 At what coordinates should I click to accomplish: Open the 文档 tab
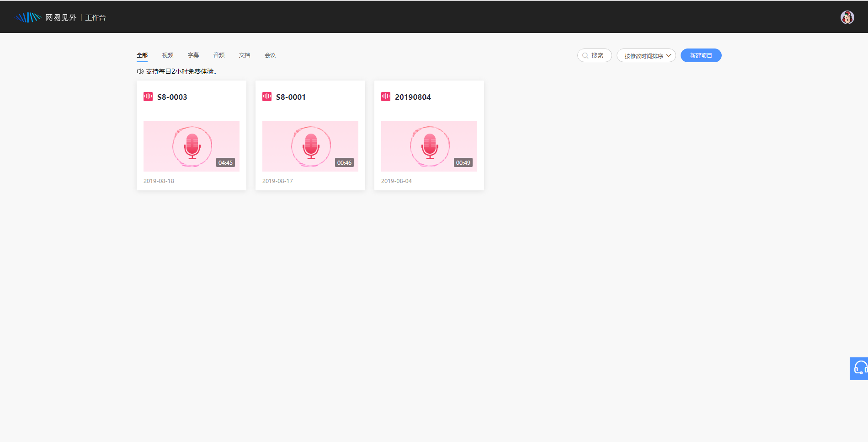245,55
